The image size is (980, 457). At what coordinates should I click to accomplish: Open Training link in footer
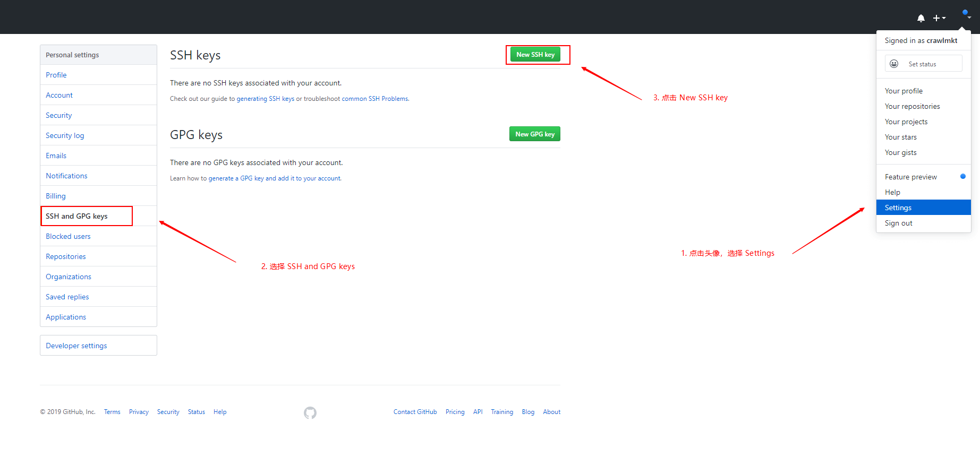pyautogui.click(x=502, y=412)
